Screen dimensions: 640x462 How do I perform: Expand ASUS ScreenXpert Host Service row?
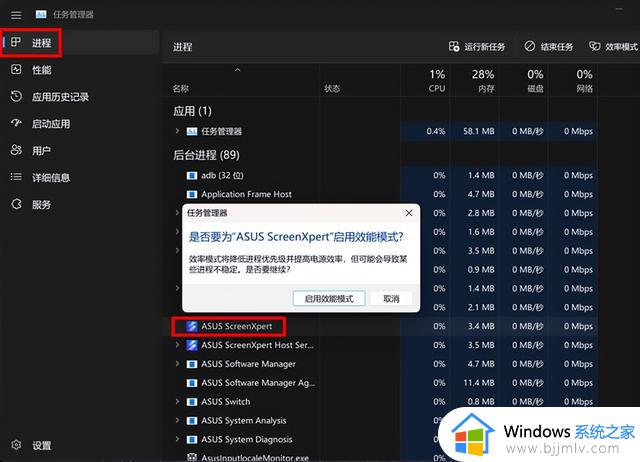pos(177,344)
